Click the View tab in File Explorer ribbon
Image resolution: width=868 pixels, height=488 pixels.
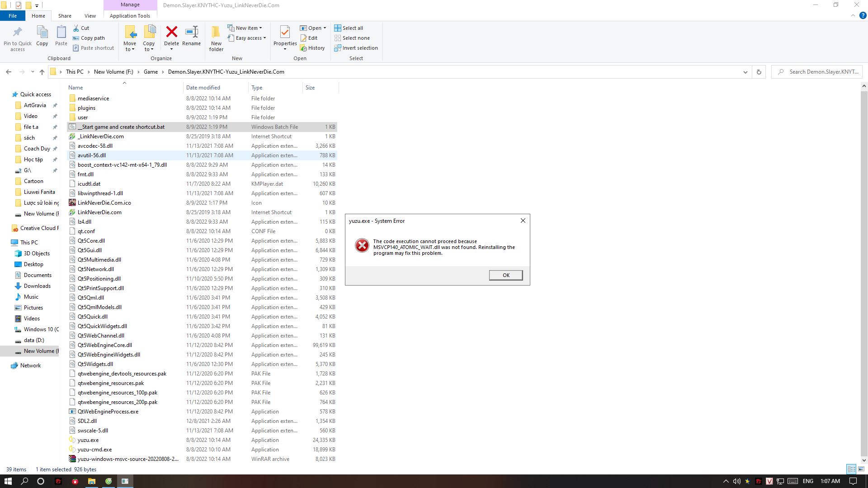(90, 15)
